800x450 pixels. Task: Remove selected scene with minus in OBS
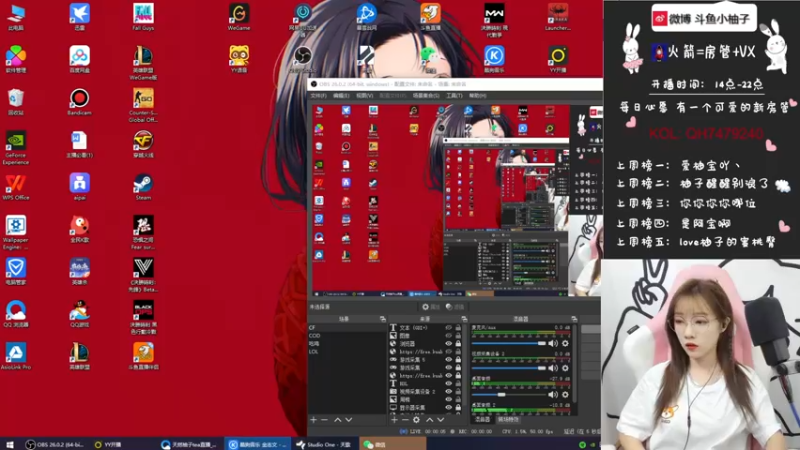[x=324, y=419]
